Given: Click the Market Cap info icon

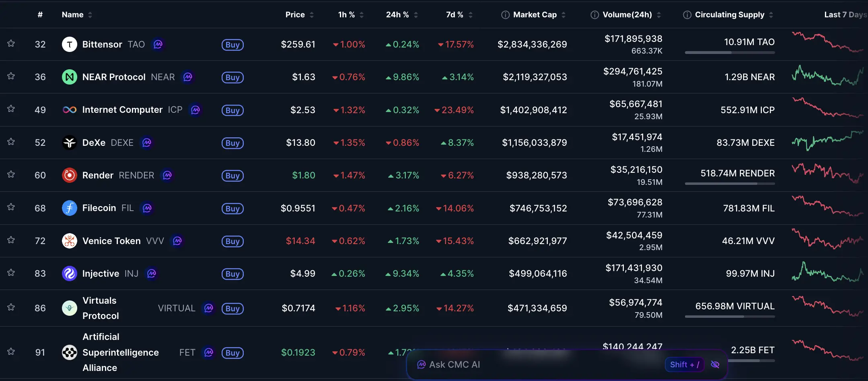Looking at the screenshot, I should 505,15.
